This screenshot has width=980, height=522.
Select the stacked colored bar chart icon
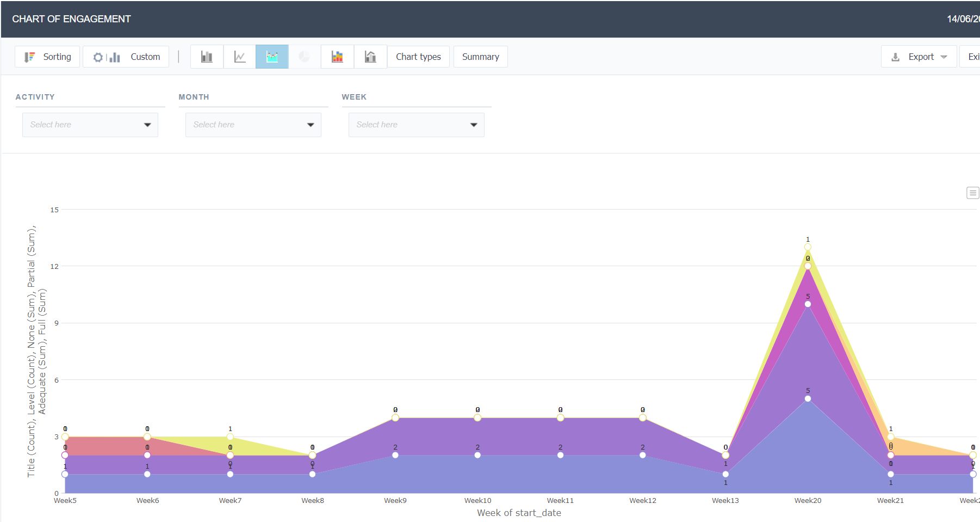337,57
